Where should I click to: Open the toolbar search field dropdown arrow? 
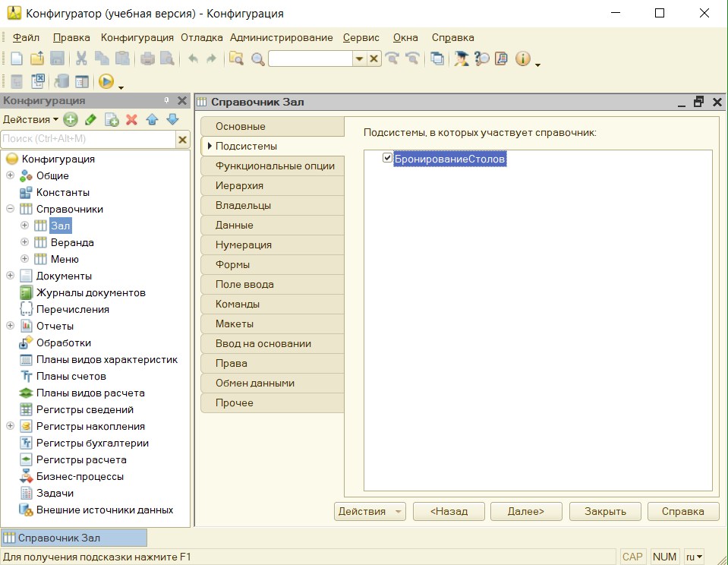pos(359,59)
